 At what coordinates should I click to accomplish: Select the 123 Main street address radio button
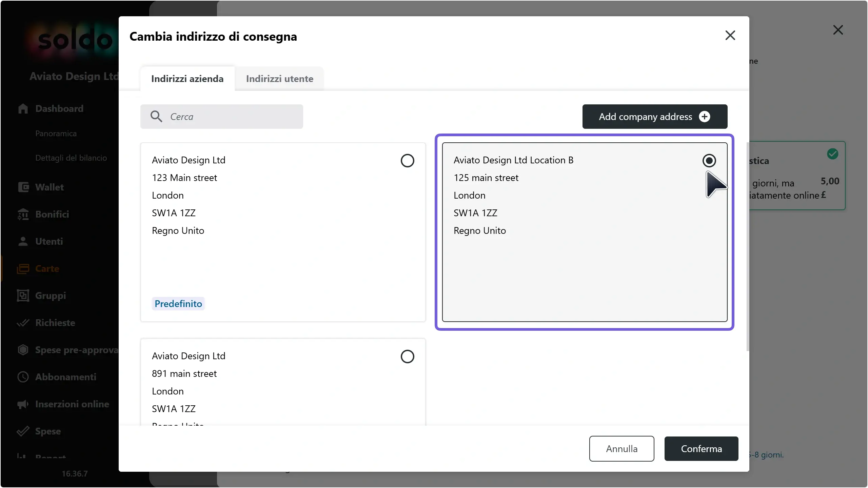click(407, 161)
